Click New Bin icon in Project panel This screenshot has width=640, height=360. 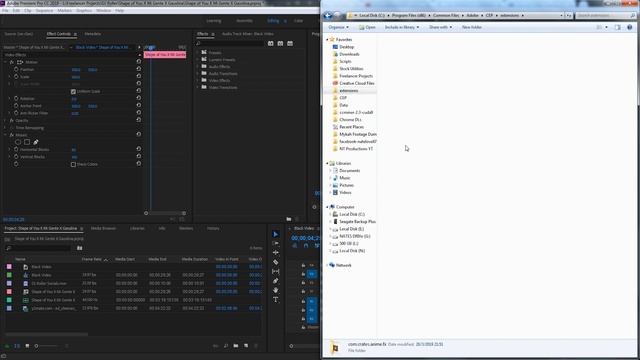(236, 346)
